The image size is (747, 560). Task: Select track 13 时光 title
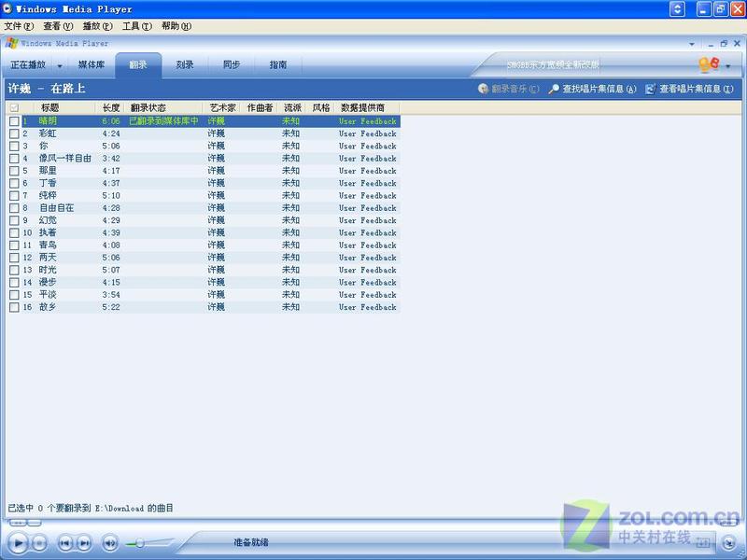(x=48, y=270)
